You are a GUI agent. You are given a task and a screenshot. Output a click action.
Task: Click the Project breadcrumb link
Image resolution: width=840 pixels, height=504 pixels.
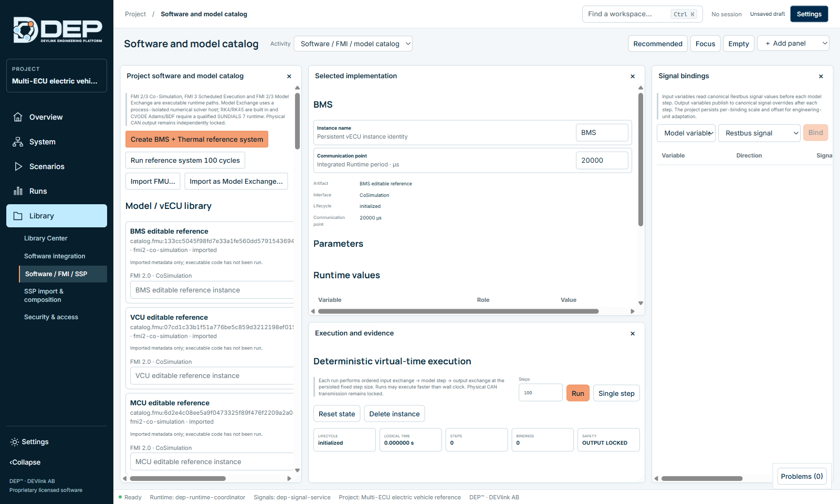tap(135, 14)
